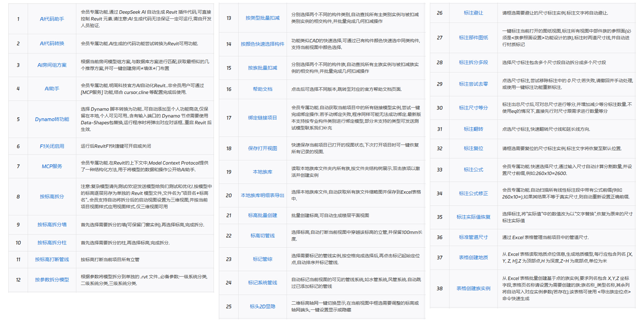
Task: Click row number 17 cell
Action: [229, 118]
